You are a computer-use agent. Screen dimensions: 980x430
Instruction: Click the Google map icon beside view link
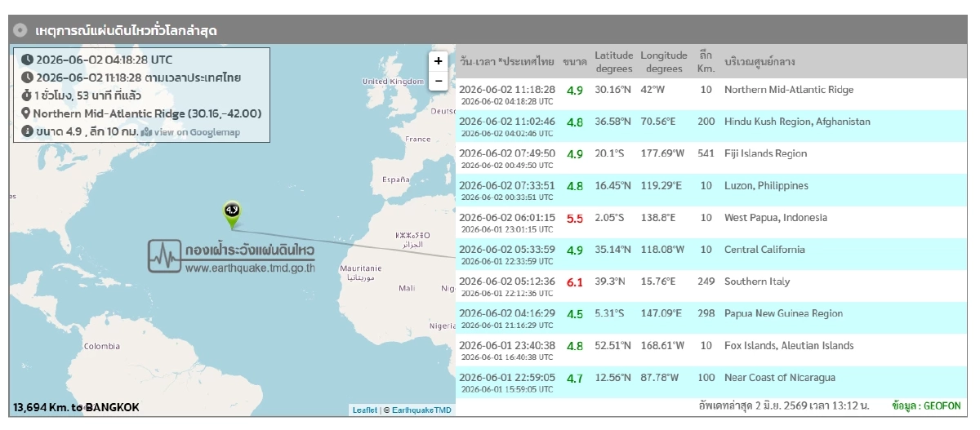146,131
